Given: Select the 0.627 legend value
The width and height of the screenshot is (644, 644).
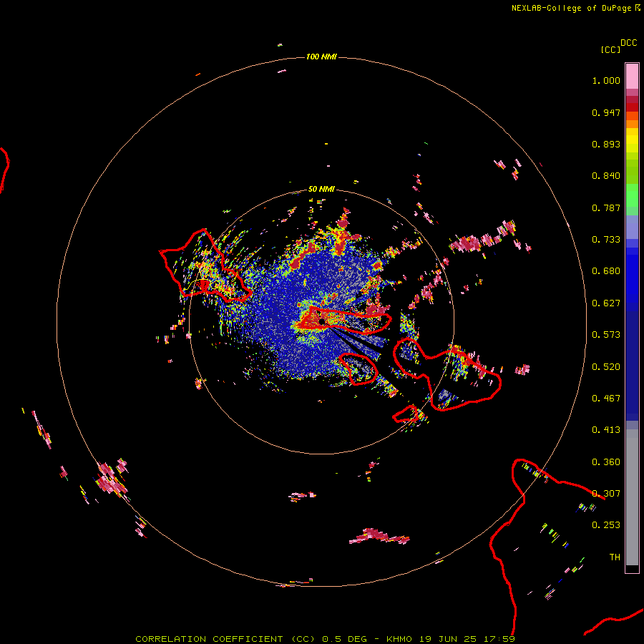Looking at the screenshot, I should pos(606,303).
